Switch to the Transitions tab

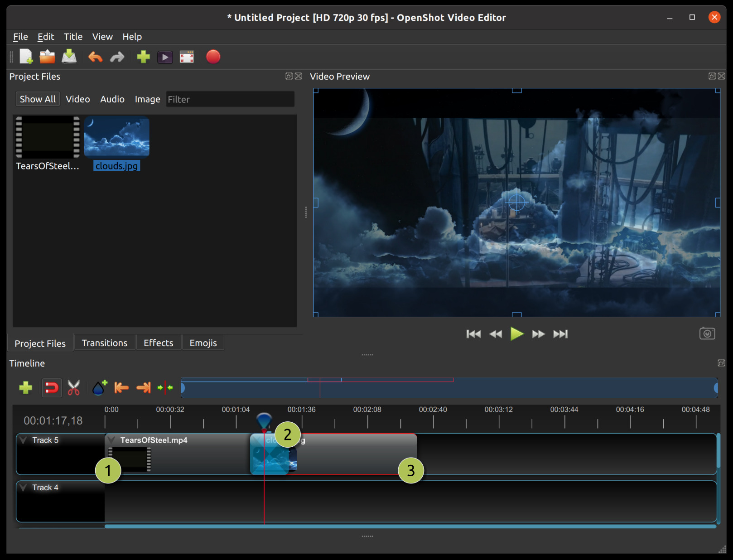[104, 343]
